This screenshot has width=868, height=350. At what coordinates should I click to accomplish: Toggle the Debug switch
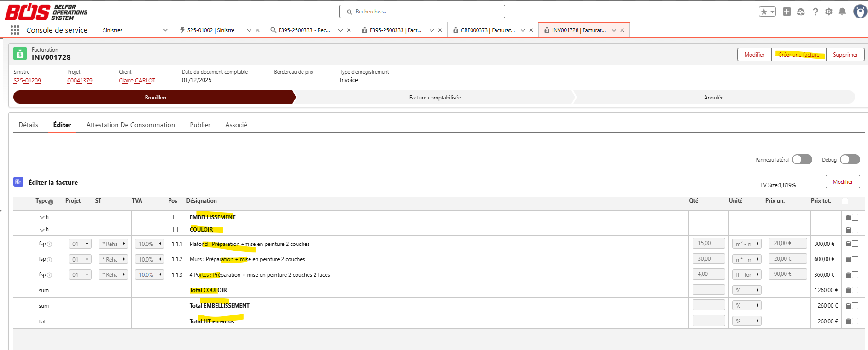850,159
